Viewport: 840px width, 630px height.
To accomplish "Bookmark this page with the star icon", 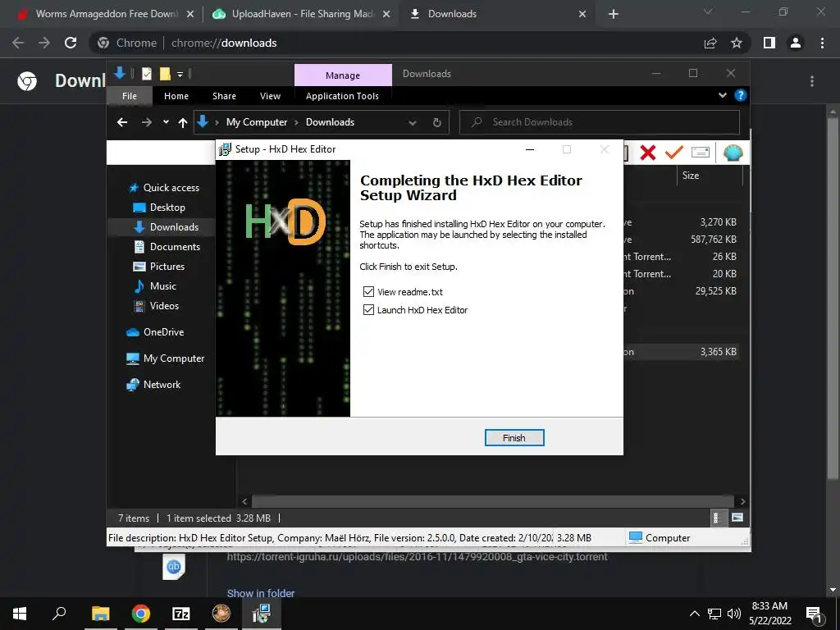I will tap(737, 43).
